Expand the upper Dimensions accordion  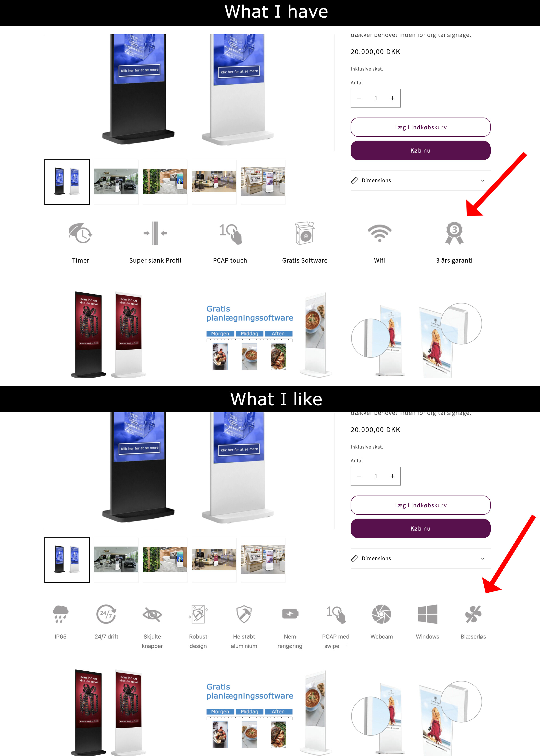420,180
